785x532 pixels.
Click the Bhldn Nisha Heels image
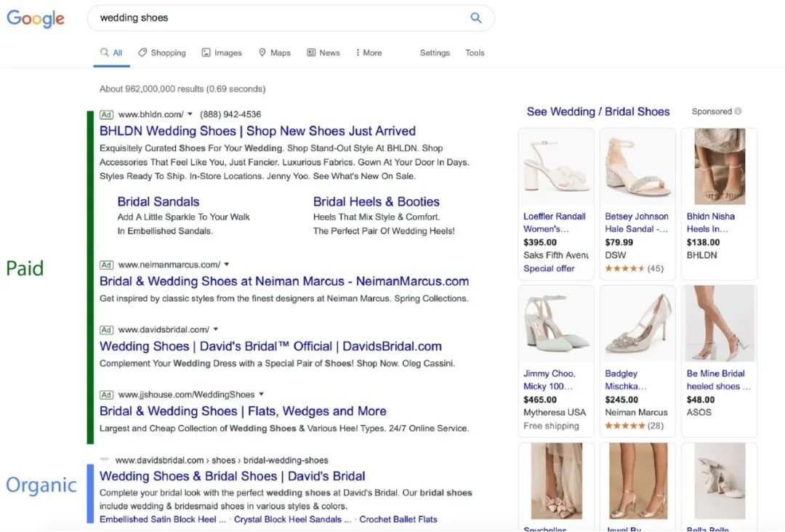[x=719, y=166]
